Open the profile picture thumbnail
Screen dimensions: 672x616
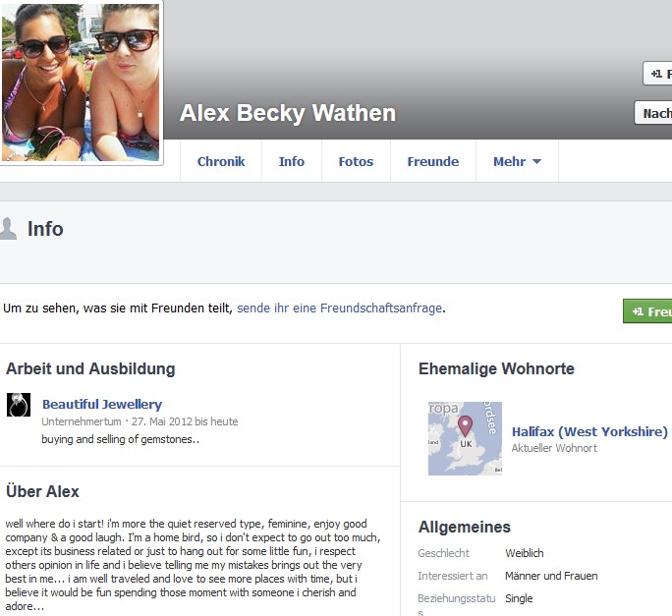81,82
